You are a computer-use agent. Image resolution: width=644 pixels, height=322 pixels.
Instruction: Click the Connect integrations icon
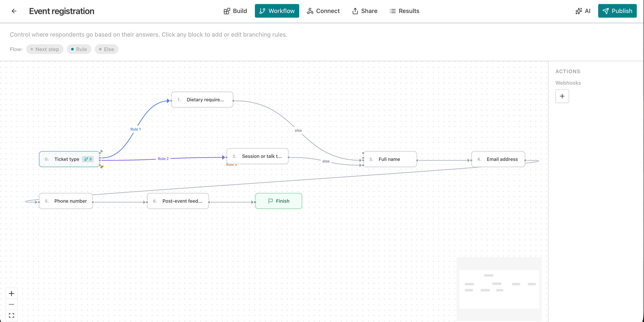click(310, 11)
